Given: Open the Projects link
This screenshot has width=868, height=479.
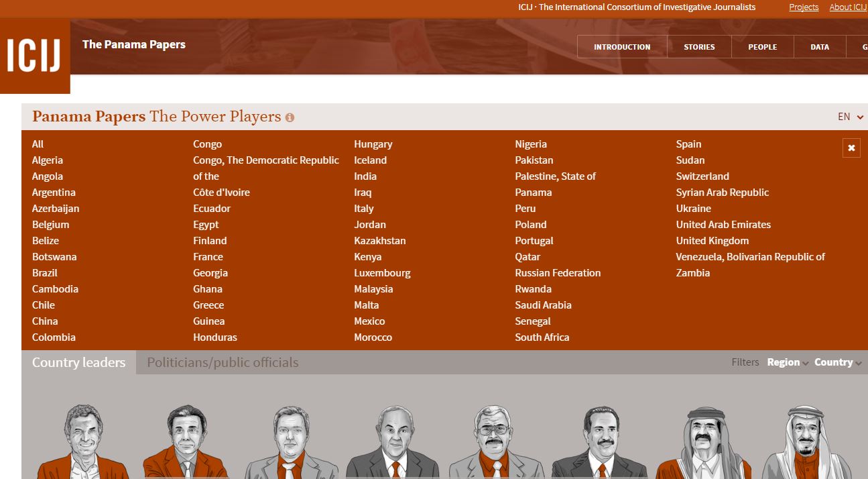Looking at the screenshot, I should (x=804, y=7).
